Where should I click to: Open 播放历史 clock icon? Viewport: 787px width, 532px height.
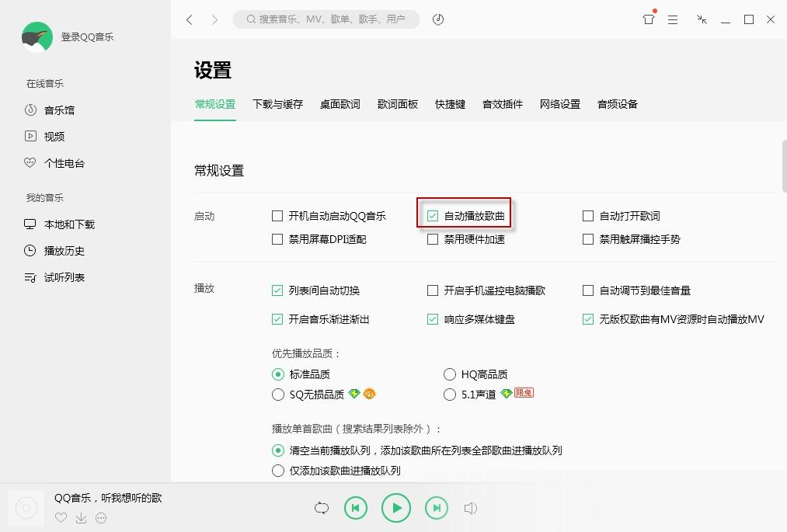[30, 250]
